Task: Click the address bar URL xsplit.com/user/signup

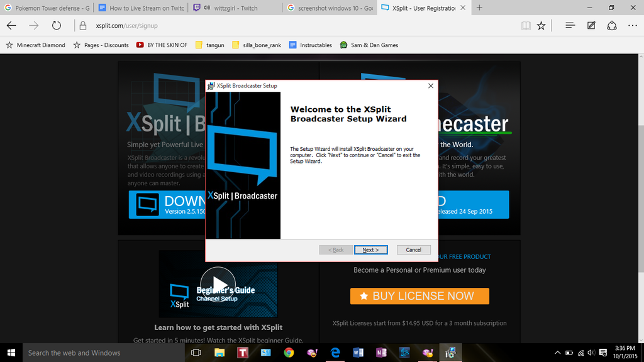Action: [x=126, y=25]
